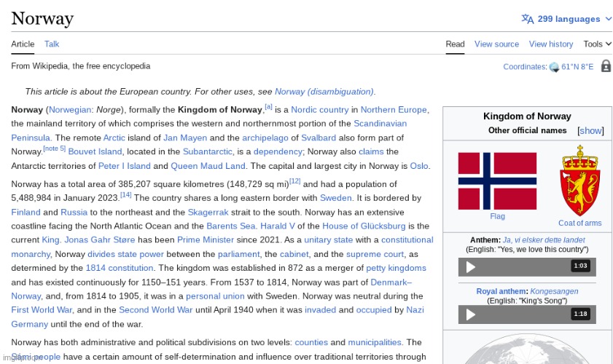
Task: Open the Svalbard link
Action: [x=319, y=138]
